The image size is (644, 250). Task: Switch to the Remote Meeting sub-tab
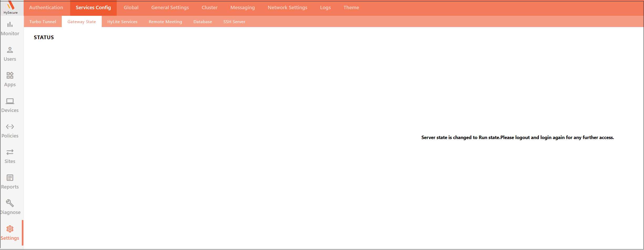[x=165, y=22]
